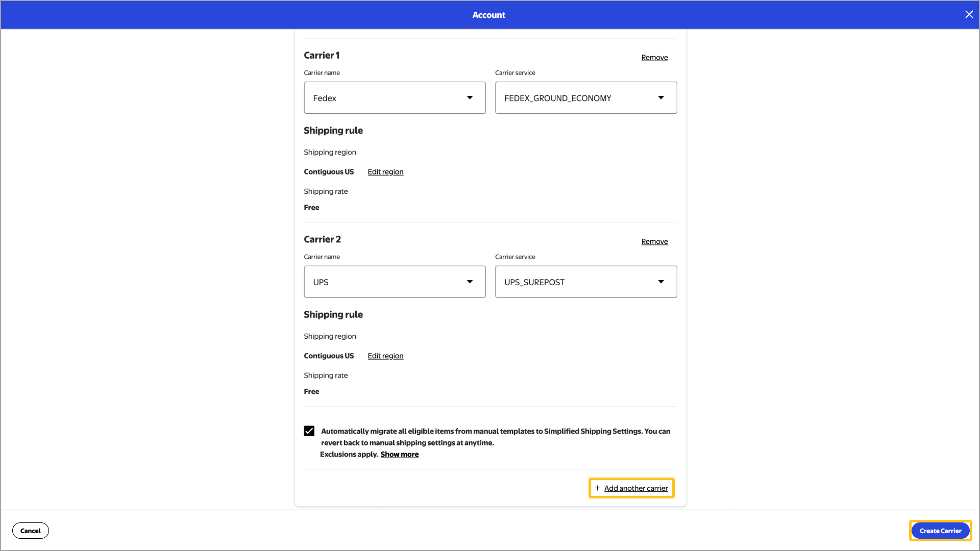Click the plus icon beside Add another carrier
Image resolution: width=980 pixels, height=551 pixels.
(x=597, y=488)
